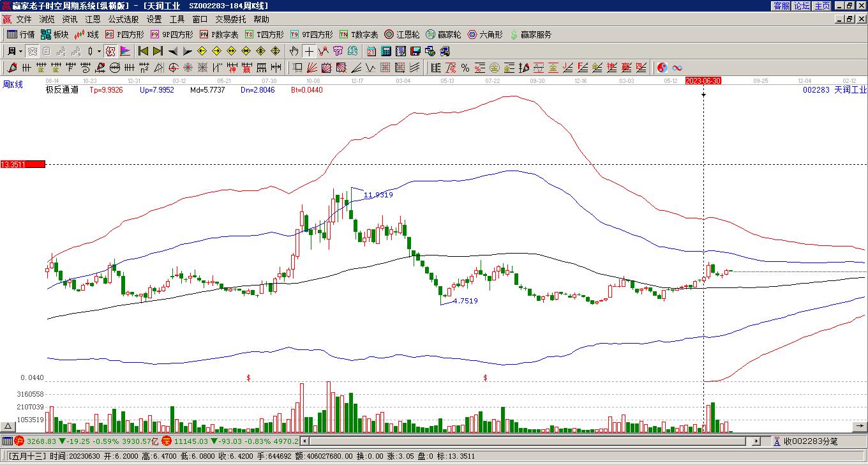
Task: Click the Dn=2.8046 indicator value
Action: coord(258,90)
